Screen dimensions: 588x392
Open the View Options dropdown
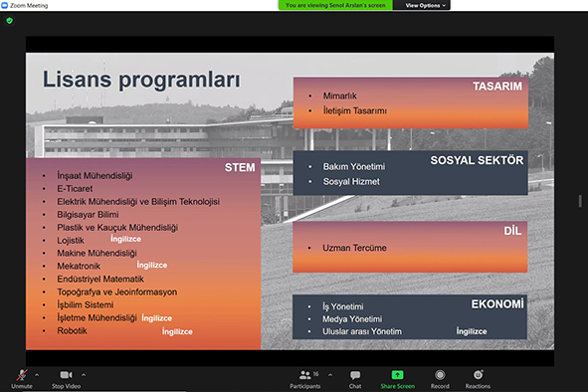[422, 5]
